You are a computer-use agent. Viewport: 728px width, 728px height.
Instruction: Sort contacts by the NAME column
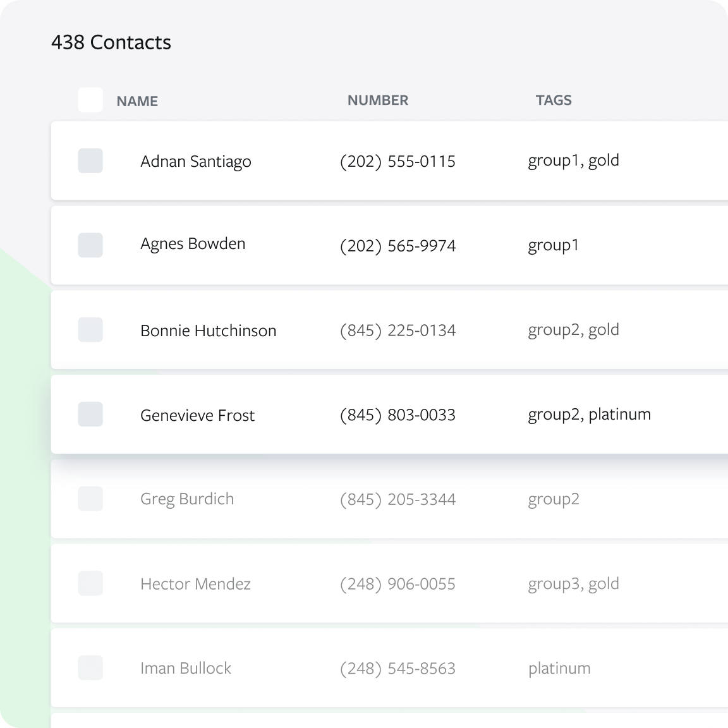[x=138, y=100]
